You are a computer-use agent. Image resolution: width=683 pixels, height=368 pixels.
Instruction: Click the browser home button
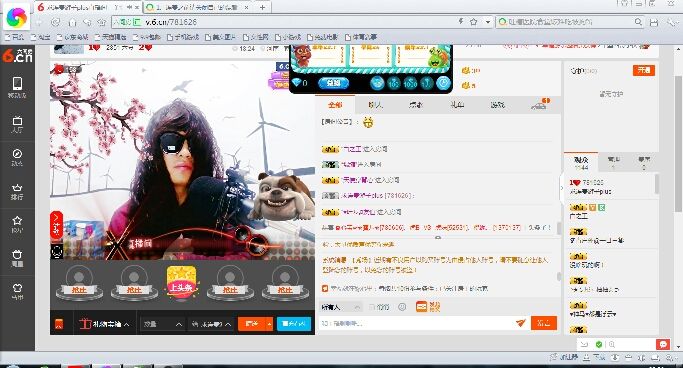[72, 22]
